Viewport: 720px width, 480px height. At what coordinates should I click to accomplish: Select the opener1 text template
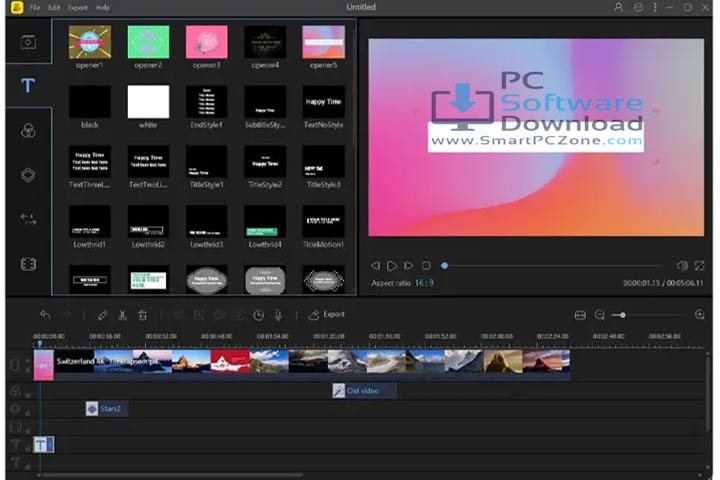pos(90,42)
